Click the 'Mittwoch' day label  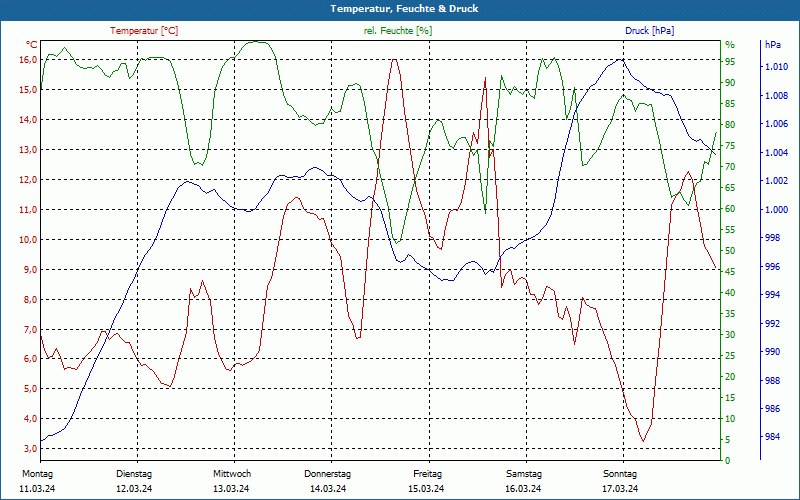click(x=232, y=474)
